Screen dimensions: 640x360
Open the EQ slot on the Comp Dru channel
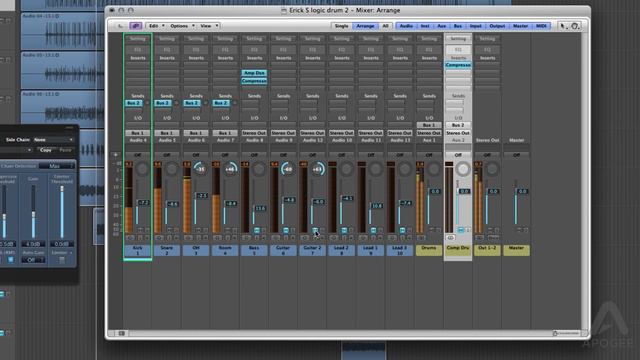coord(458,50)
